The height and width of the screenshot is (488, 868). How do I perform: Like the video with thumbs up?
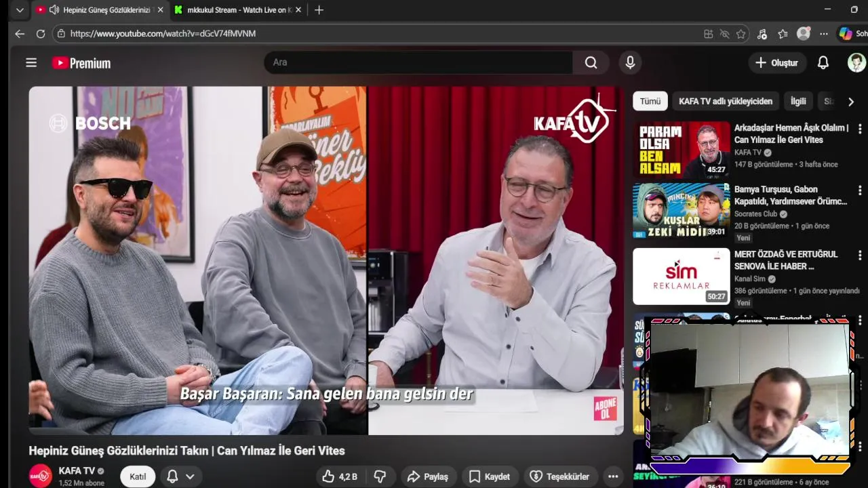click(x=340, y=476)
